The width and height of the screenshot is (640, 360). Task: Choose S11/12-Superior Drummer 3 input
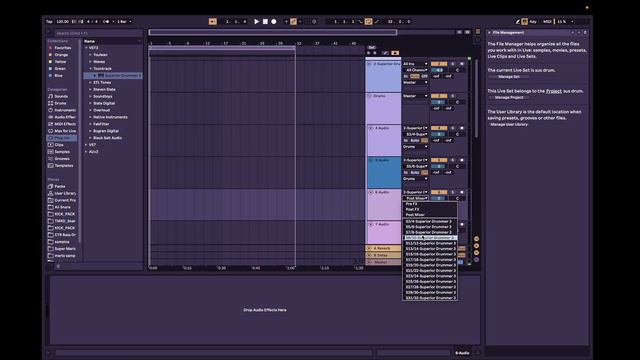430,243
